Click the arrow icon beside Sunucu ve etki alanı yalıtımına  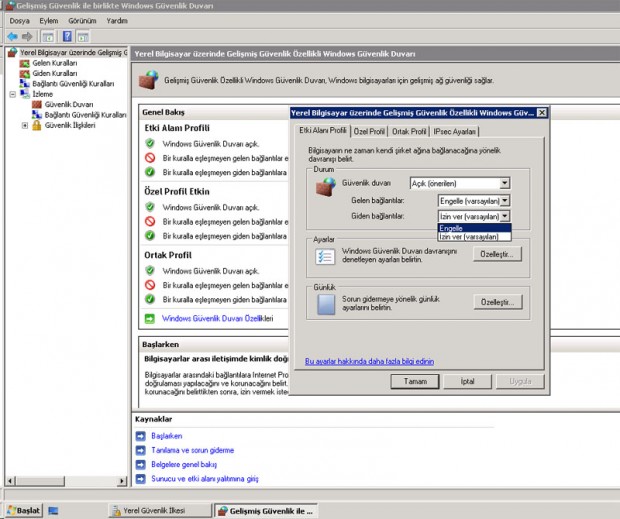[x=140, y=479]
